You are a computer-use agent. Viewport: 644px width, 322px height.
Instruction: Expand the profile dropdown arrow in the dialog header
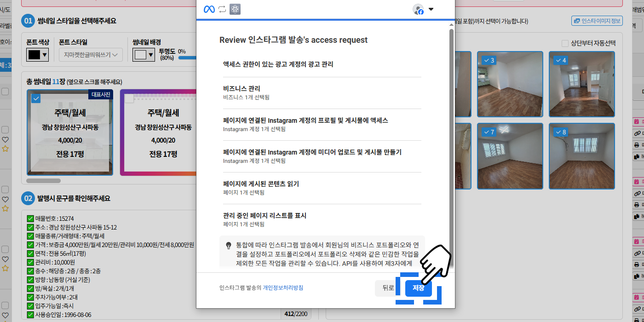(431, 9)
